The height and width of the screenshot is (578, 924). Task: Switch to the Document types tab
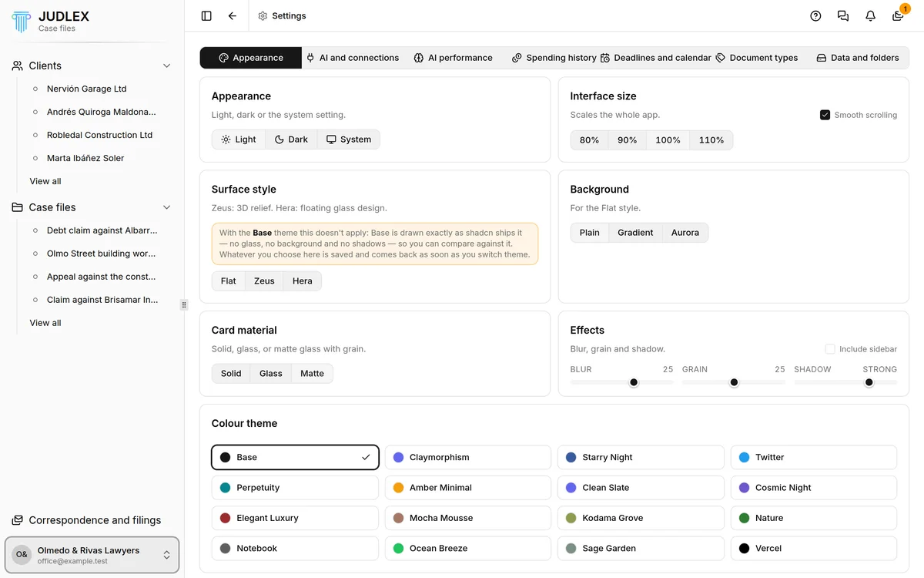coord(756,58)
